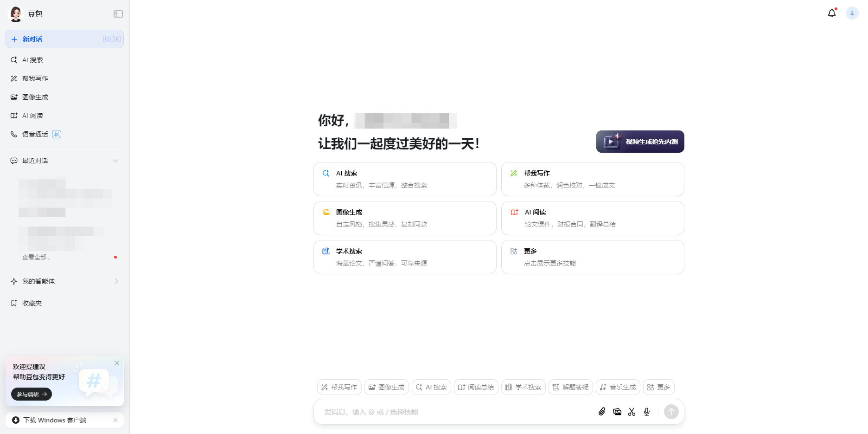Open the 视频生成抢先内测 banner
The height and width of the screenshot is (434, 868).
[x=640, y=142]
